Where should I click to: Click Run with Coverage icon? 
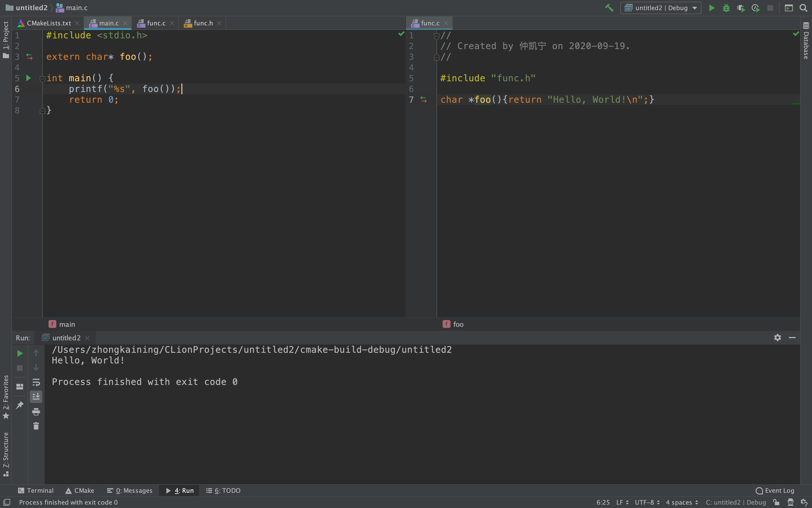[741, 8]
